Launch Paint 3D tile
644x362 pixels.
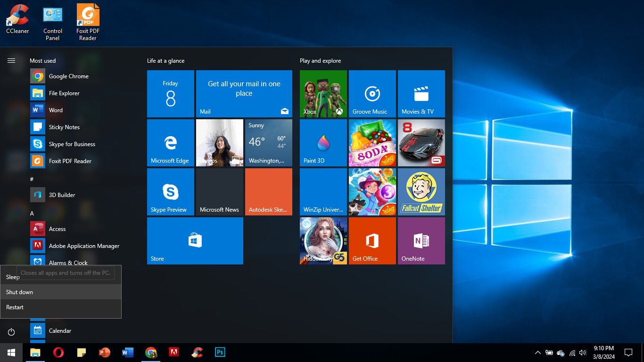coord(323,143)
